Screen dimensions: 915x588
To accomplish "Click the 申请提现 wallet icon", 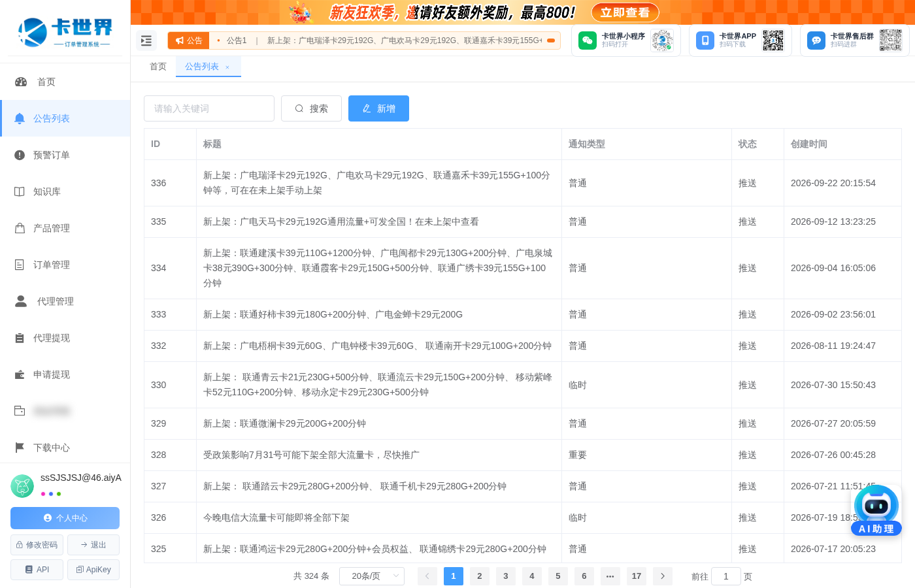I will tap(20, 374).
